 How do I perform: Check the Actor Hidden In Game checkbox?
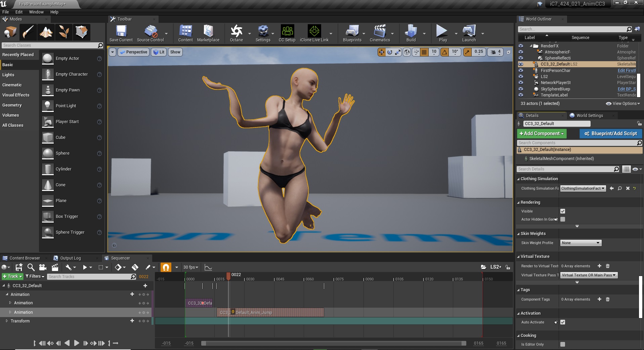(x=563, y=219)
